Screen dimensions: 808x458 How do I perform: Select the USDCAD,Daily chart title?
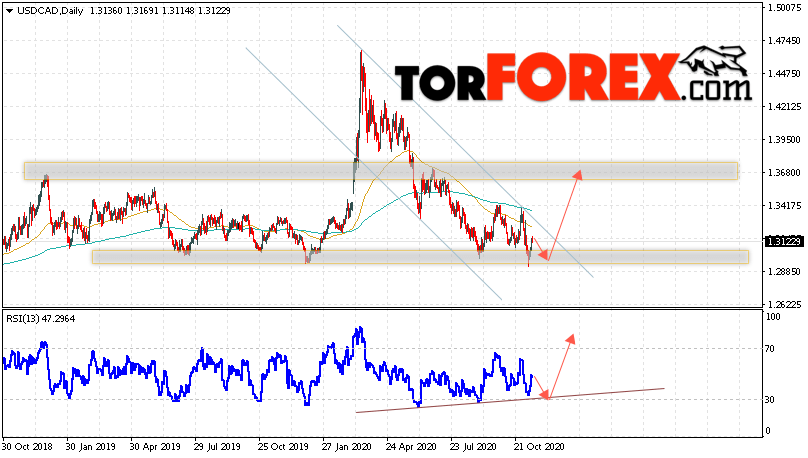click(50, 11)
